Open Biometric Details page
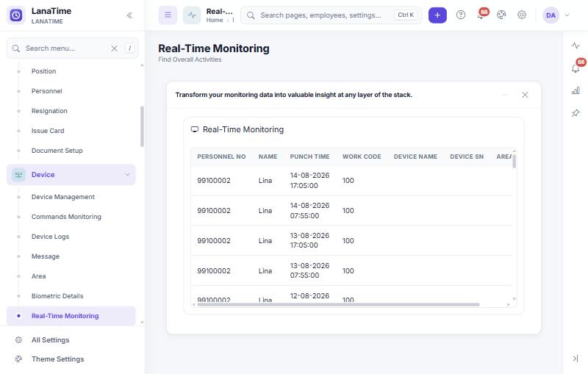The image size is (588, 374). 57,296
